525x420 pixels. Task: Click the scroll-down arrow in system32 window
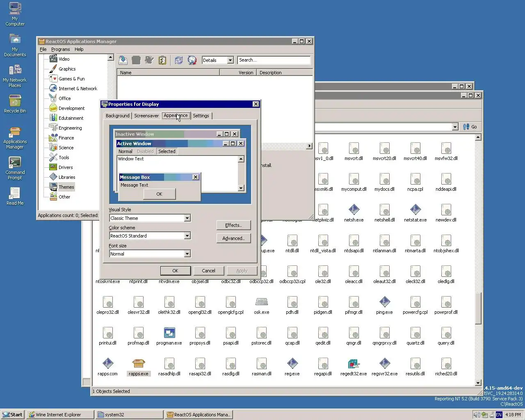coord(478,383)
